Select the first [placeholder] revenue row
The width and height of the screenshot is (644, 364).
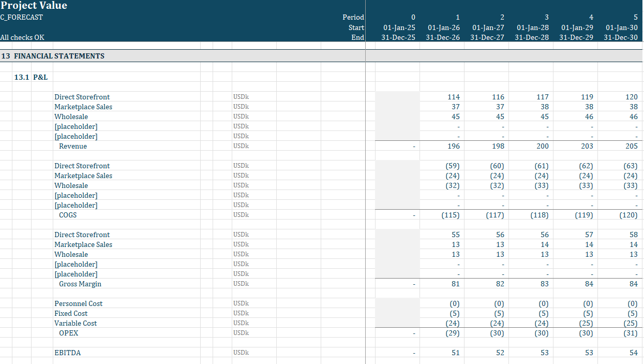(x=76, y=126)
